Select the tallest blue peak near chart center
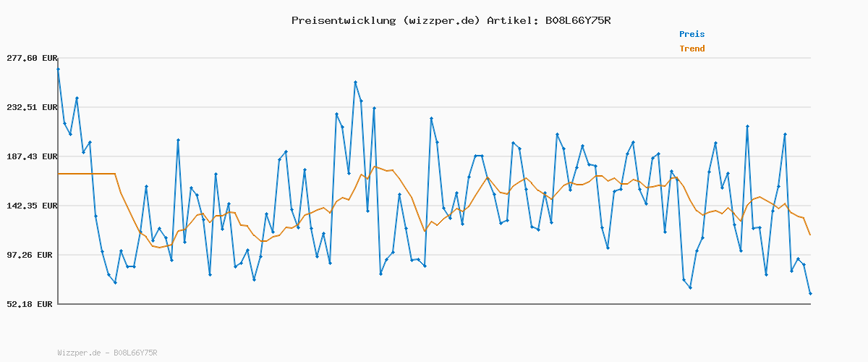This screenshot has width=868, height=362. (x=355, y=83)
